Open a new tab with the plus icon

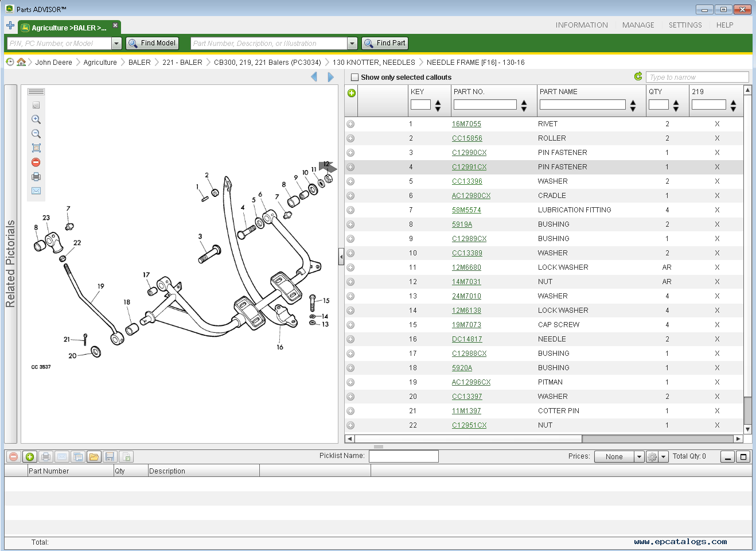click(10, 25)
